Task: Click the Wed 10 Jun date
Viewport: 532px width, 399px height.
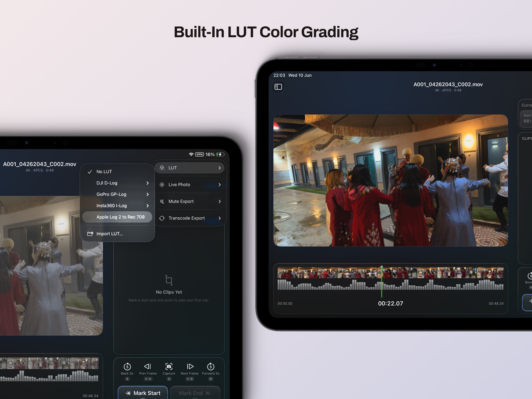Action: click(300, 75)
